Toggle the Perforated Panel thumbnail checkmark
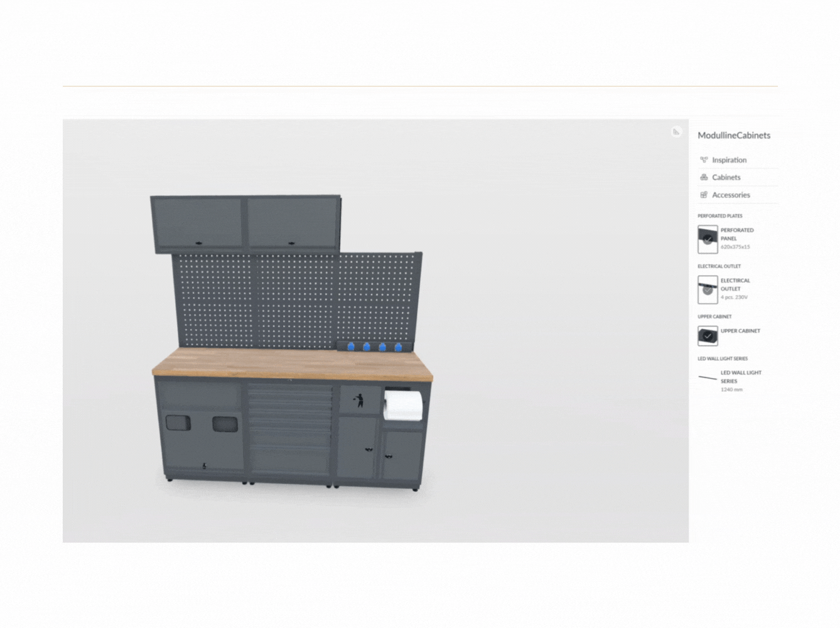The image size is (840, 628). (x=708, y=239)
